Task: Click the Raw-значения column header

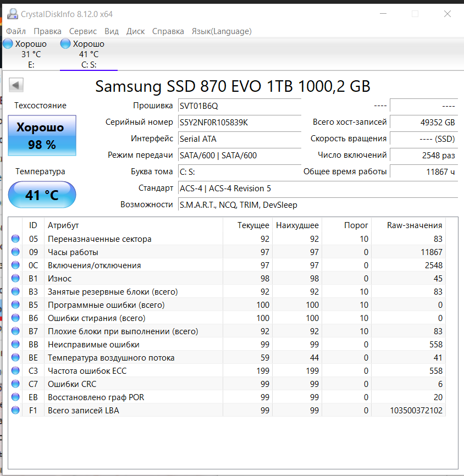Action: 415,225
